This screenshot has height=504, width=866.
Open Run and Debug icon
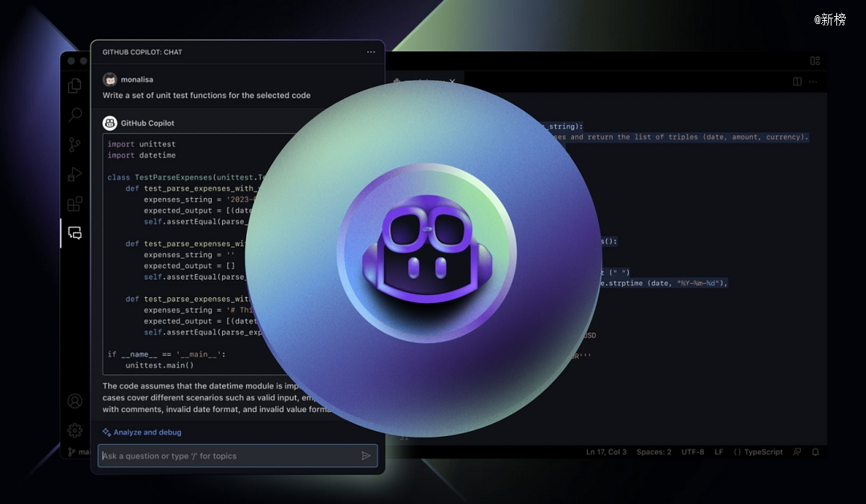(x=75, y=175)
